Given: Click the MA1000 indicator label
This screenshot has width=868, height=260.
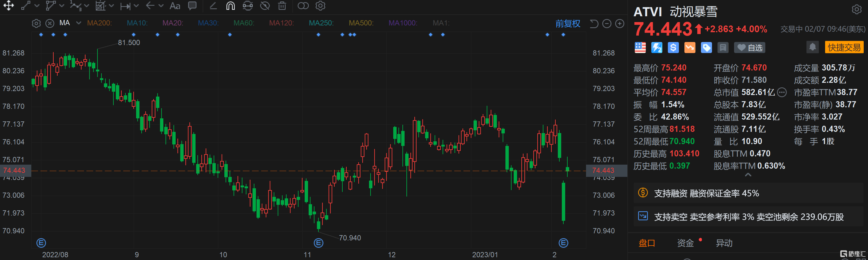Looking at the screenshot, I should (x=403, y=23).
